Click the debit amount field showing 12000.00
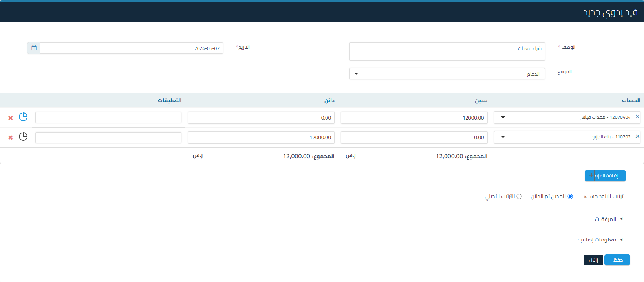The height and width of the screenshot is (282, 644). 414,118
